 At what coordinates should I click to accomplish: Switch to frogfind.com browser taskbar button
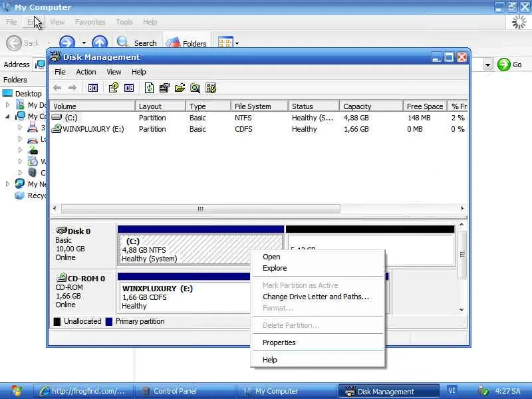(x=83, y=391)
